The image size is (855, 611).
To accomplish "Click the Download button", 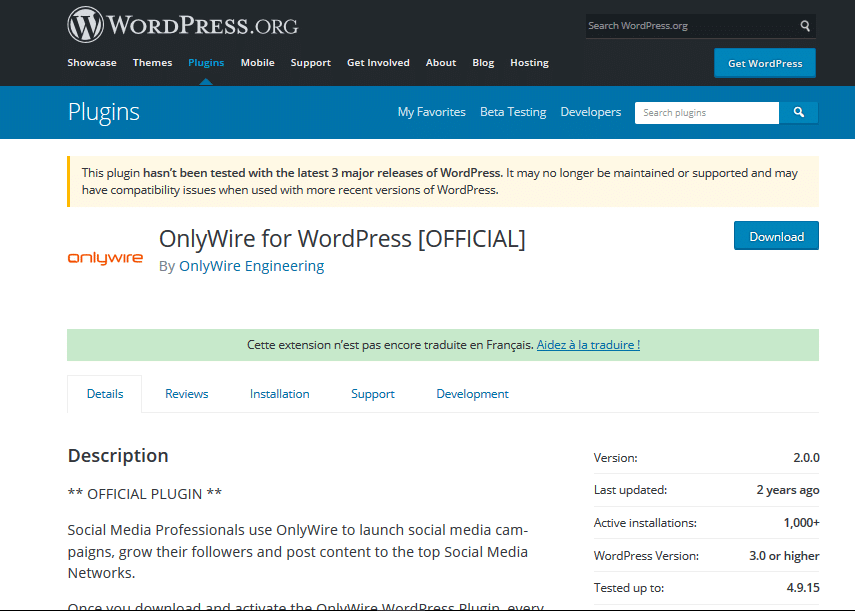I will [x=776, y=236].
